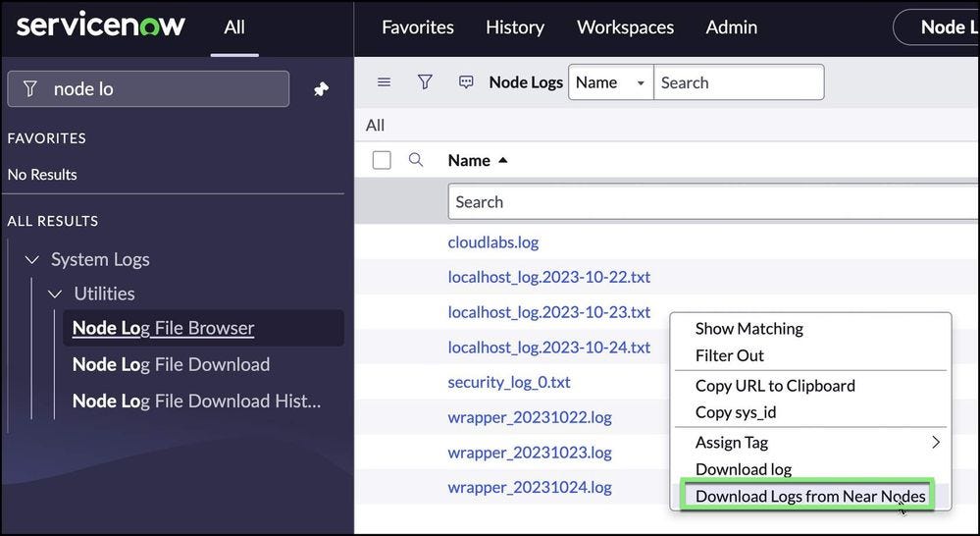
Task: Open the History menu
Action: pos(515,27)
